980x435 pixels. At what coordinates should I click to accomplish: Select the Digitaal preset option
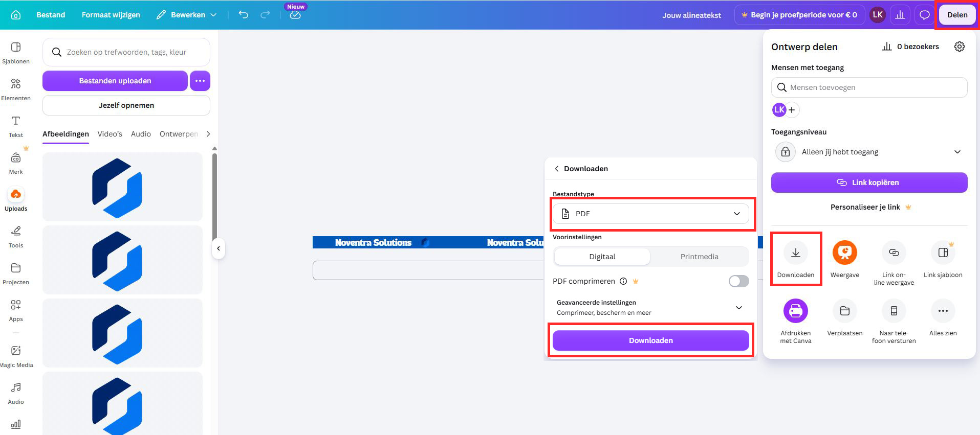[x=602, y=257]
